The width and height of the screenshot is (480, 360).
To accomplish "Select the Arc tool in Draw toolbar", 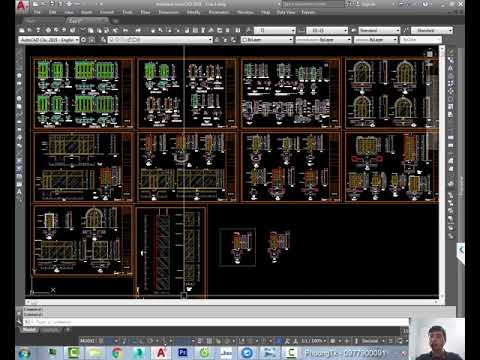I will 19,91.
